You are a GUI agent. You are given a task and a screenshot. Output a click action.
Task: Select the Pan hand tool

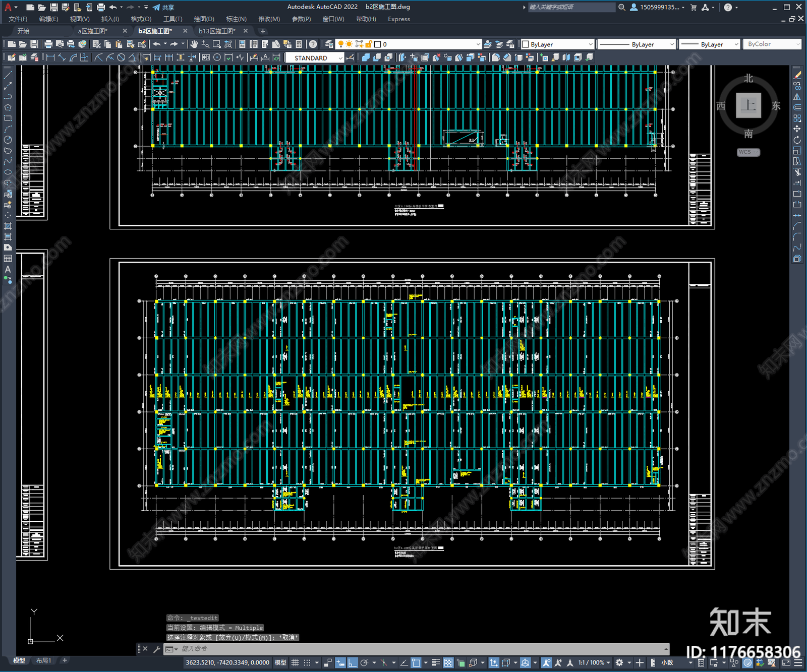pos(194,44)
